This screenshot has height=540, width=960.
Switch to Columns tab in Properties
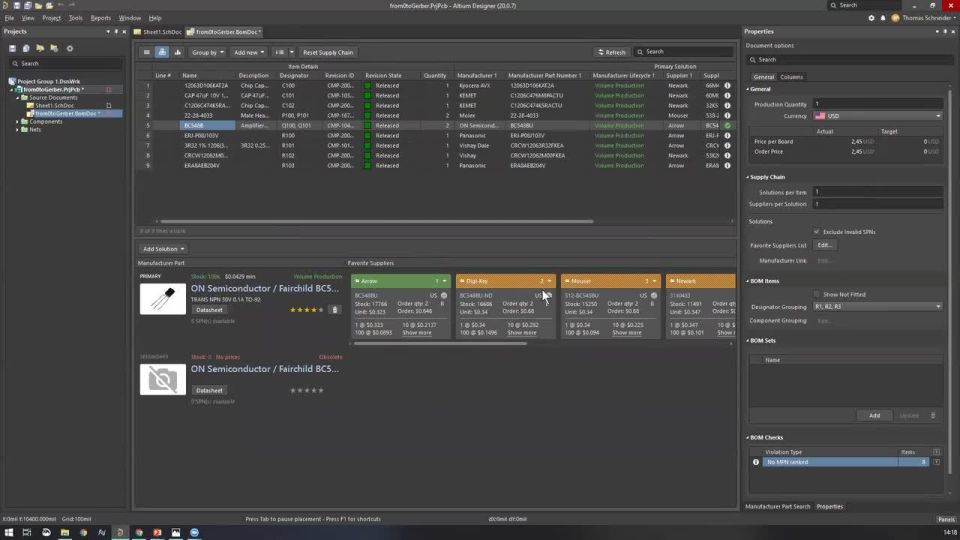click(792, 77)
